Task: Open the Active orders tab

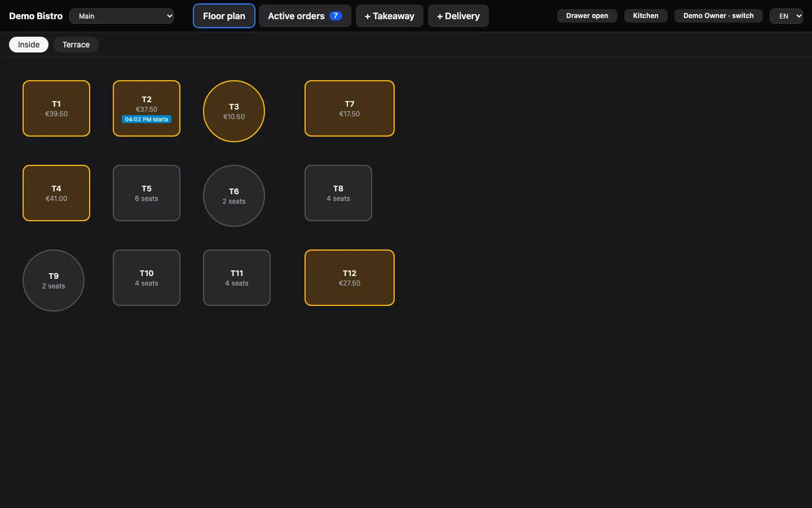Action: click(304, 16)
